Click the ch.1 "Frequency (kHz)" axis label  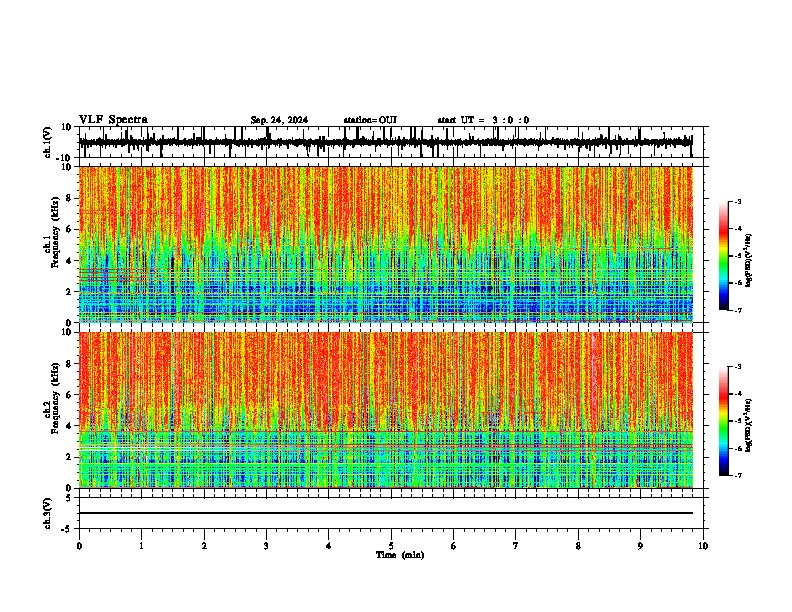pyautogui.click(x=55, y=230)
